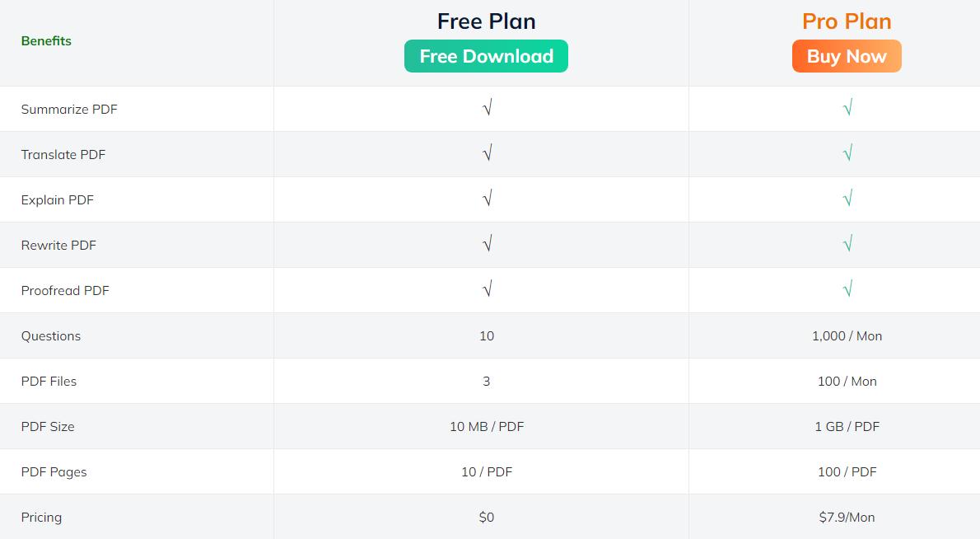The width and height of the screenshot is (980, 539).
Task: Click the Pro Plan checkmark for Rewrite PDF
Action: pos(847,243)
